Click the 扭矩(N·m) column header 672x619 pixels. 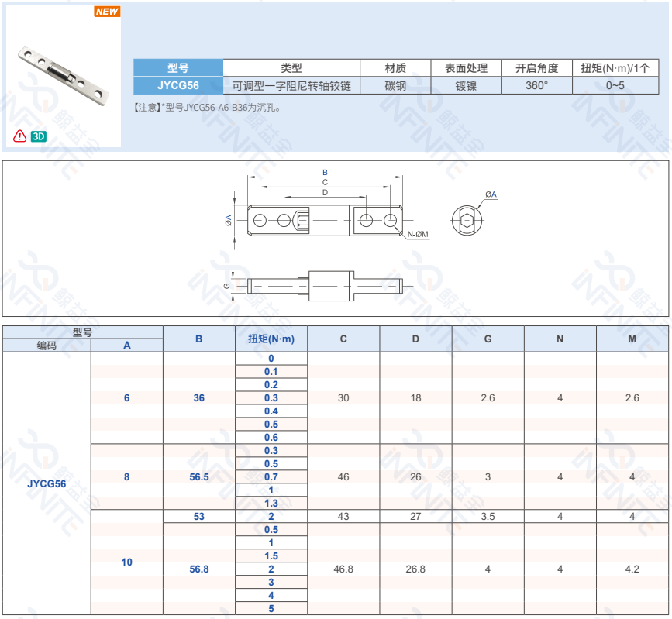(x=271, y=339)
